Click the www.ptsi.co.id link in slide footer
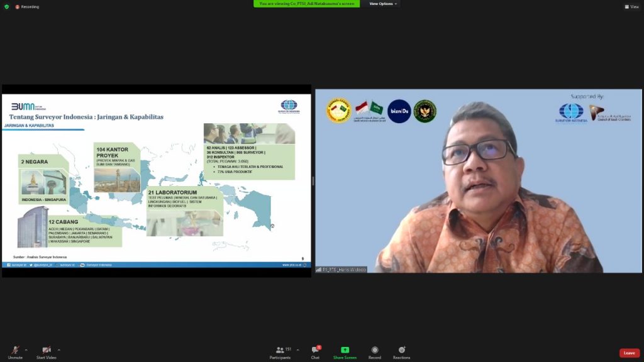 [292, 265]
